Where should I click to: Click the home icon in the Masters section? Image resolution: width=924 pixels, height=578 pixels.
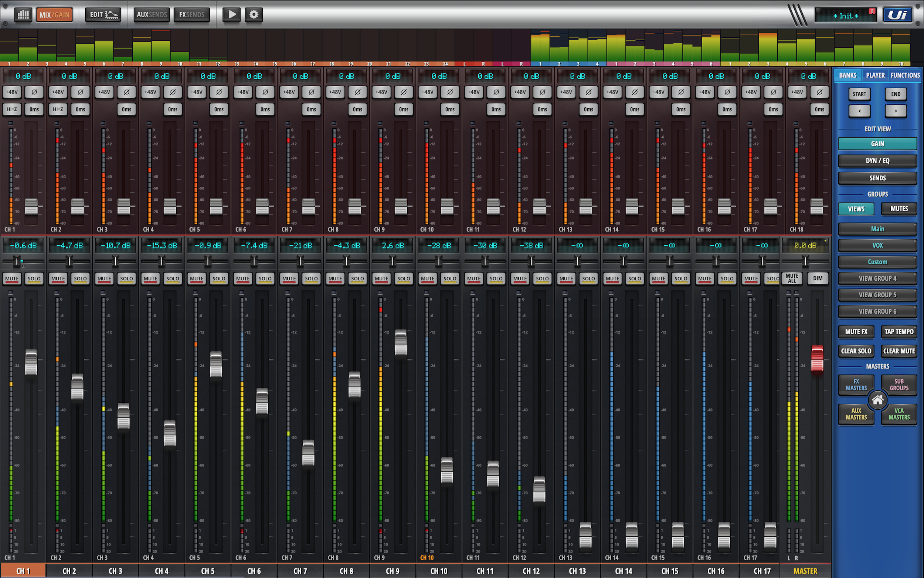click(877, 400)
